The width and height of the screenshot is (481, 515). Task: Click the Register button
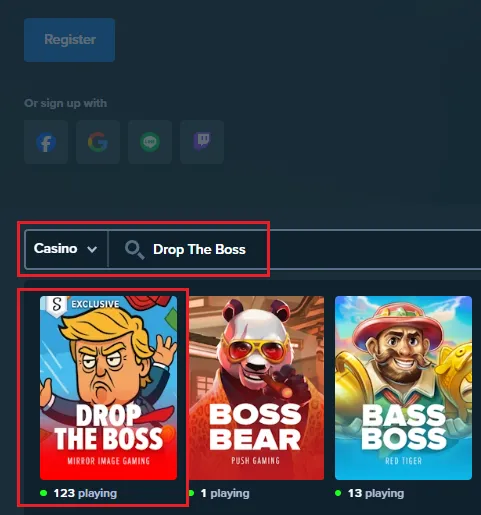click(70, 40)
